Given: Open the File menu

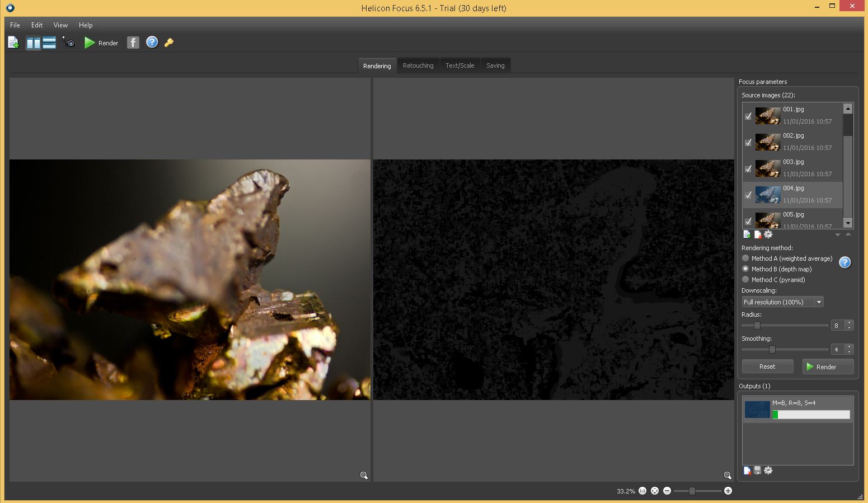Looking at the screenshot, I should pyautogui.click(x=15, y=25).
